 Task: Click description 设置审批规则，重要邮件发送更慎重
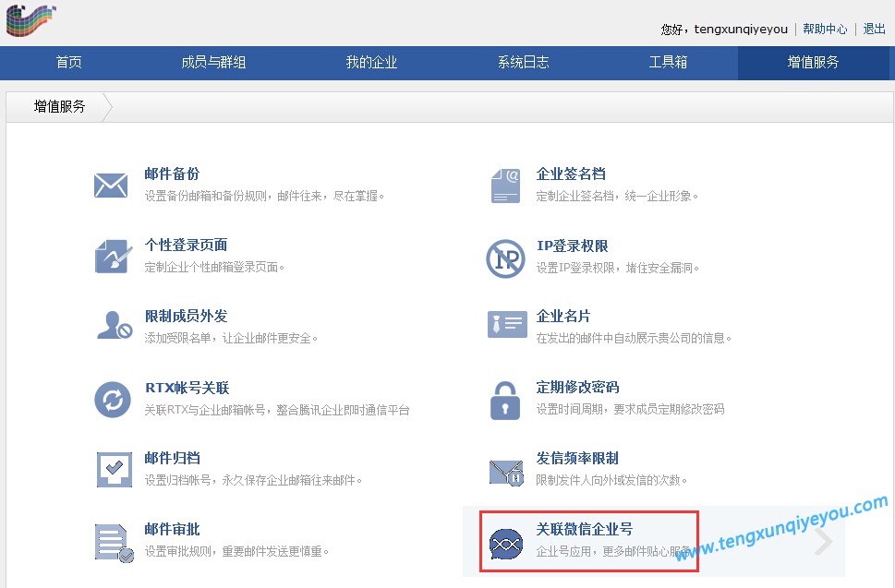tap(236, 551)
